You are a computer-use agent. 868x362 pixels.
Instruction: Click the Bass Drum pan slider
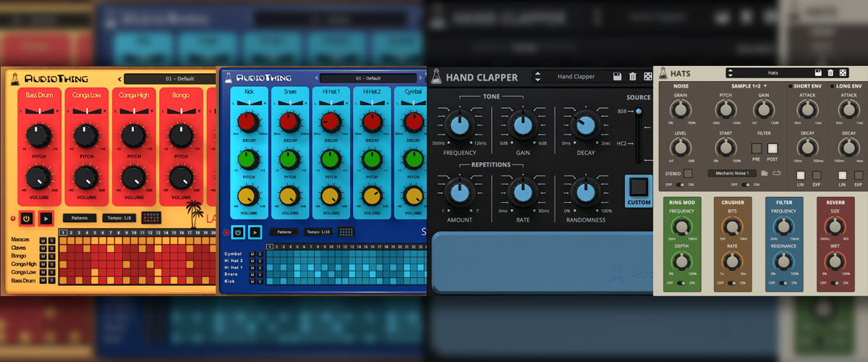[x=39, y=109]
